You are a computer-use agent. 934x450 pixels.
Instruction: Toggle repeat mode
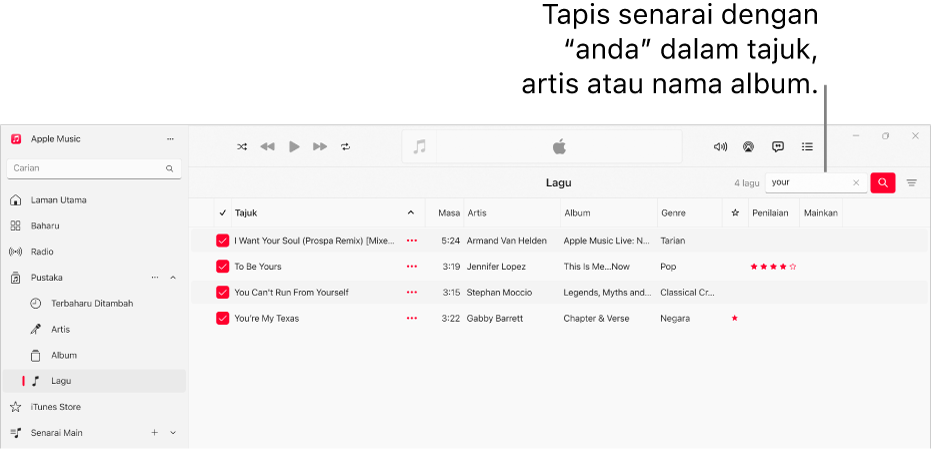coord(345,147)
